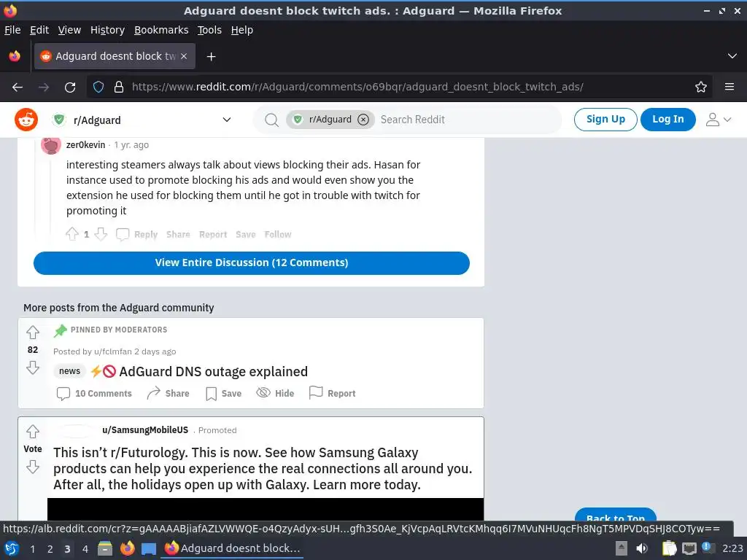The image size is (747, 560).
Task: Report the AdGuard DNS outage post
Action: tap(333, 393)
